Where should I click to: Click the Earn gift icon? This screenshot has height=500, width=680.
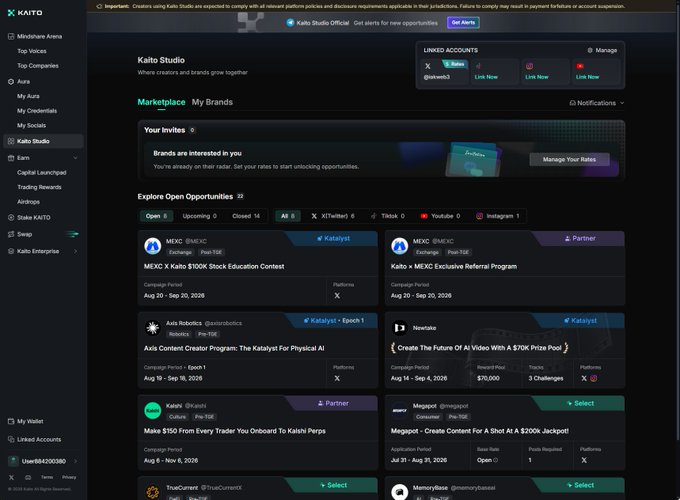pyautogui.click(x=11, y=158)
